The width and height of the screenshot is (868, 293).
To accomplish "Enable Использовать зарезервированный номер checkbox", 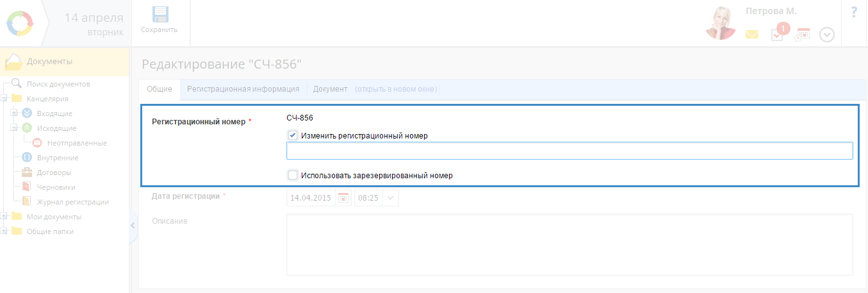I will tap(293, 175).
